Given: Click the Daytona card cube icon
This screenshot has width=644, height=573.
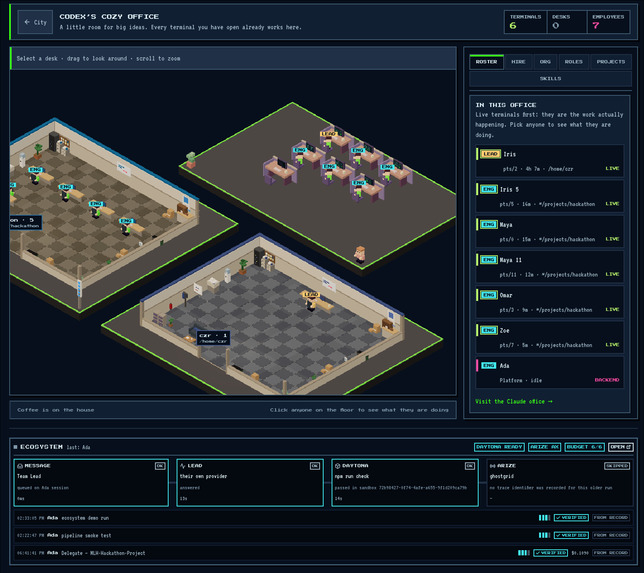Looking at the screenshot, I should click(x=338, y=466).
